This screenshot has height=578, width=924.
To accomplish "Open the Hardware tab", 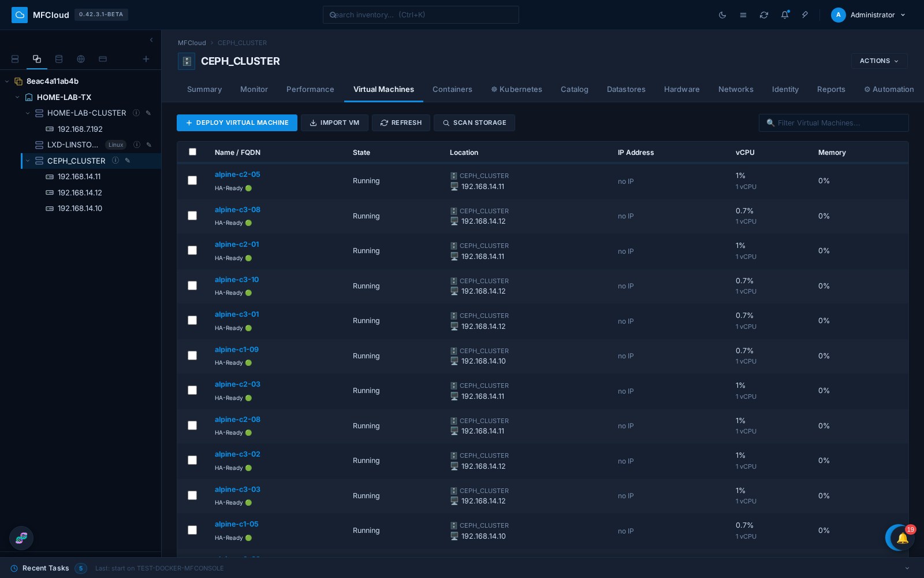I will click(x=681, y=90).
